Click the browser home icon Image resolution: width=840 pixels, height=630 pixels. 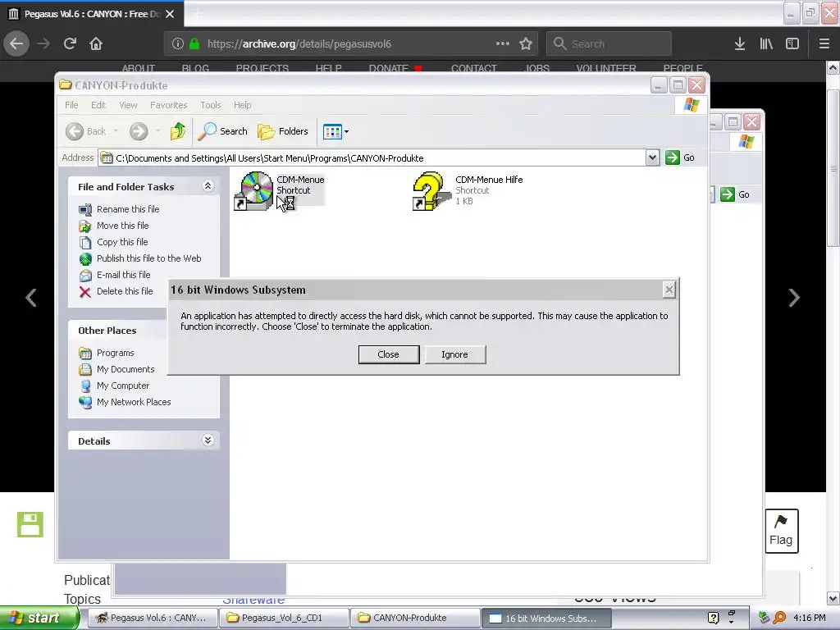click(96, 43)
